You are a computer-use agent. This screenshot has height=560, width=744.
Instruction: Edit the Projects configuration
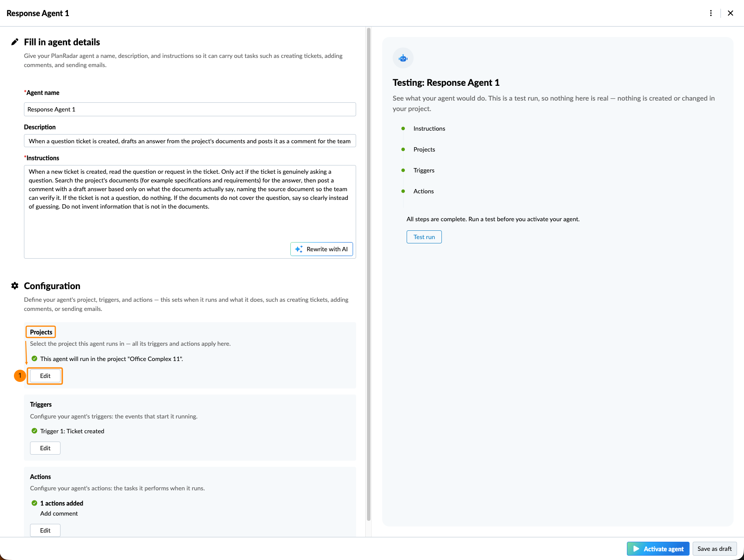click(45, 376)
